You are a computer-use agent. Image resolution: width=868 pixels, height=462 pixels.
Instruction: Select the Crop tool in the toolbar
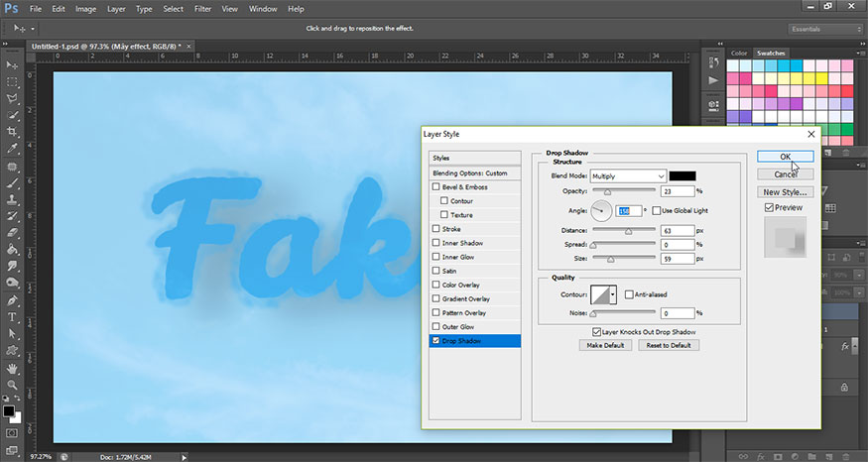[x=12, y=132]
